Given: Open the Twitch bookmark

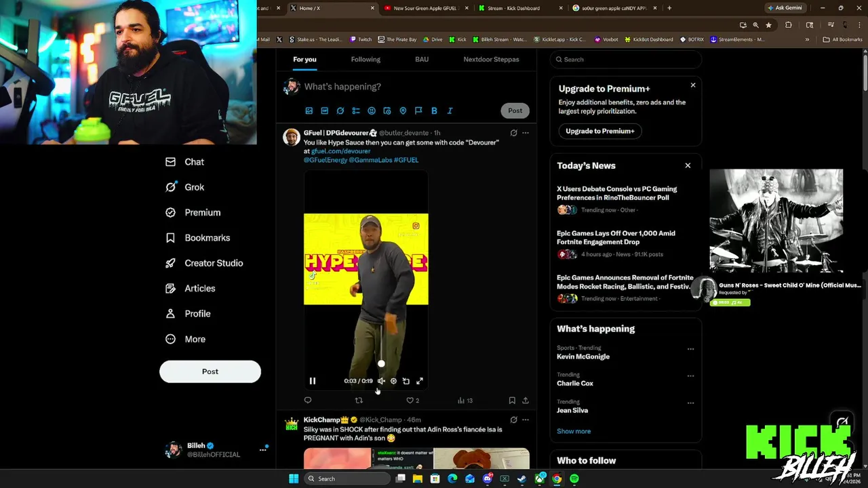Looking at the screenshot, I should click(361, 39).
